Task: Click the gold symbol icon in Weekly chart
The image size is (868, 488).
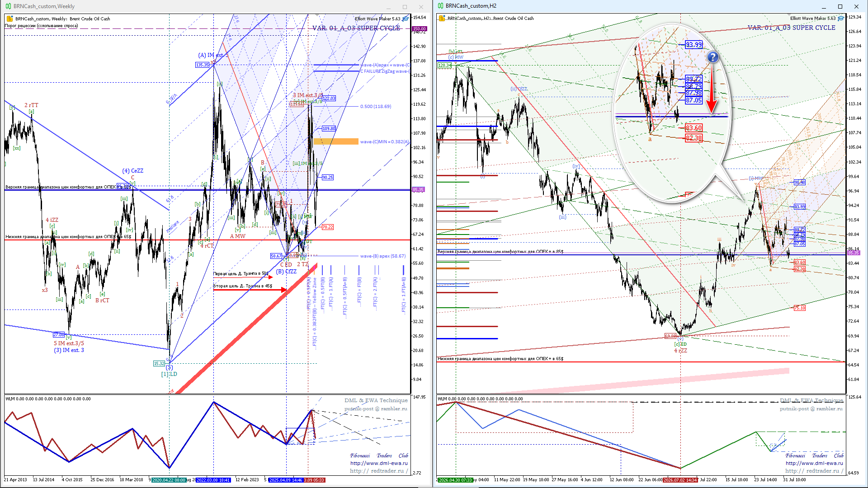Action: (x=10, y=19)
